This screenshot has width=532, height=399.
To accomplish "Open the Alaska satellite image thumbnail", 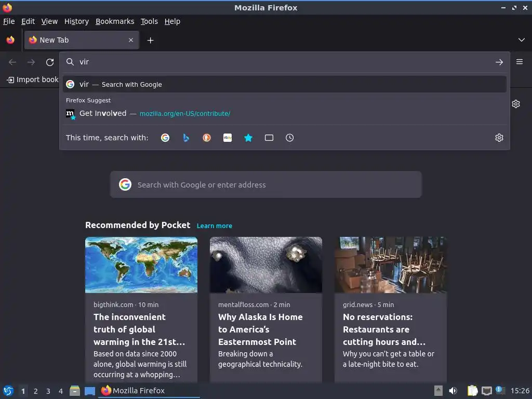I will point(266,265).
